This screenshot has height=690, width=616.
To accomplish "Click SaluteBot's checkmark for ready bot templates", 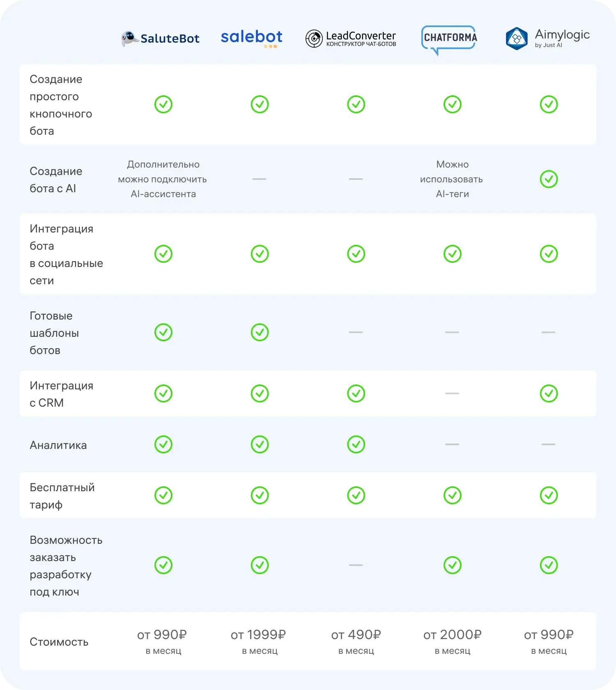I will coord(163,332).
